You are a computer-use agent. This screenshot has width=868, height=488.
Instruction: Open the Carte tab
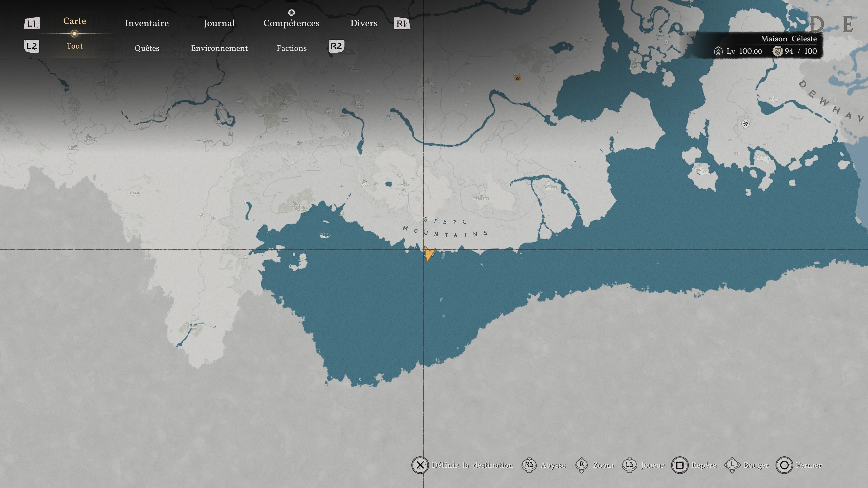click(74, 21)
